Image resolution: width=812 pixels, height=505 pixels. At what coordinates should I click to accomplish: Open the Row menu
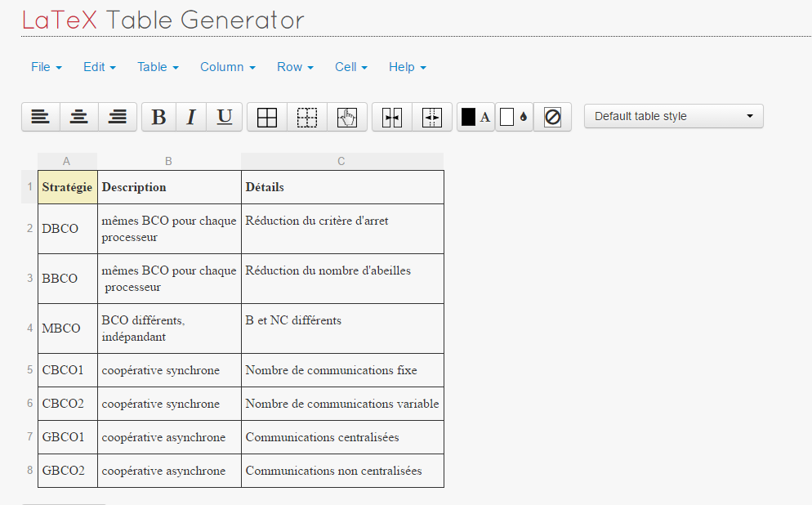pos(294,67)
